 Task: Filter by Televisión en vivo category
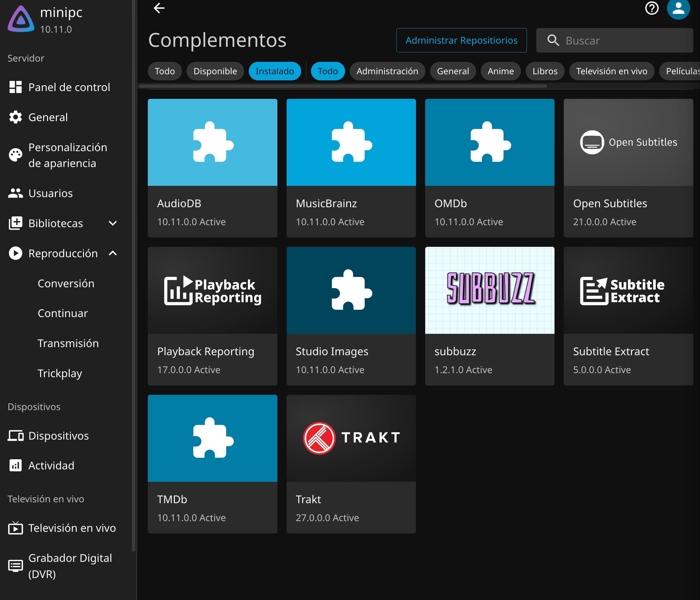point(611,71)
